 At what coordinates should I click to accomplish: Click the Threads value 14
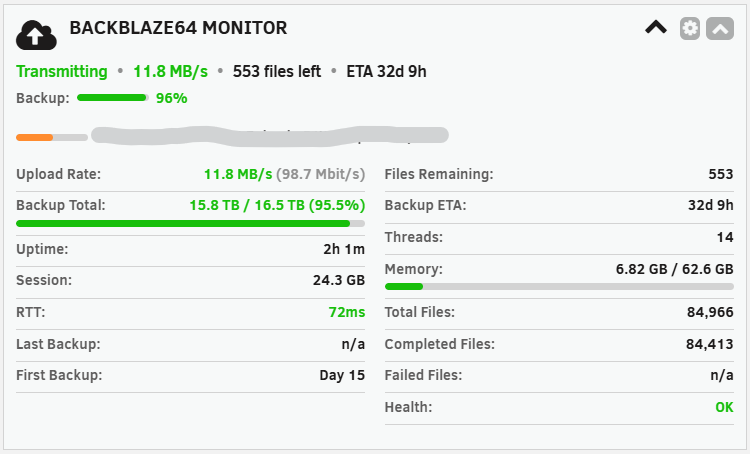coord(725,237)
